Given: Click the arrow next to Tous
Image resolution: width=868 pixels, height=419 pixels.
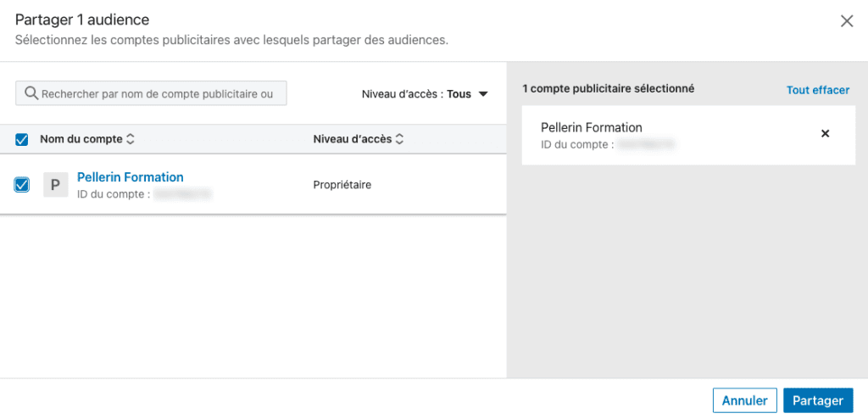Looking at the screenshot, I should point(483,94).
